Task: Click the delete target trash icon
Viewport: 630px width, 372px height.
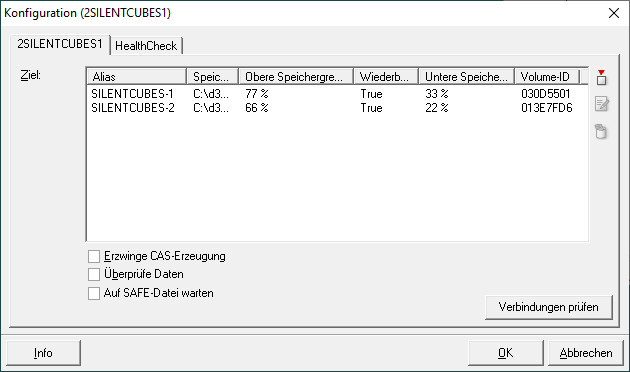Action: click(600, 131)
